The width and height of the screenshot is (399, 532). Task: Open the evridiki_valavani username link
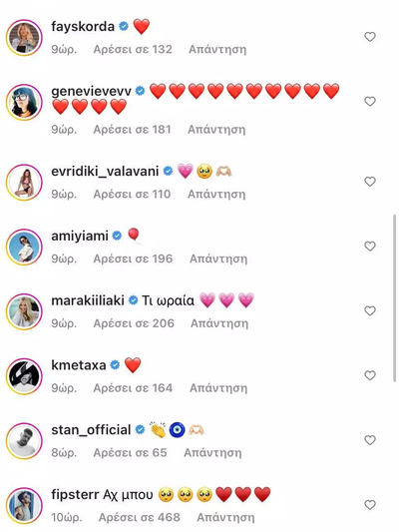pyautogui.click(x=105, y=172)
